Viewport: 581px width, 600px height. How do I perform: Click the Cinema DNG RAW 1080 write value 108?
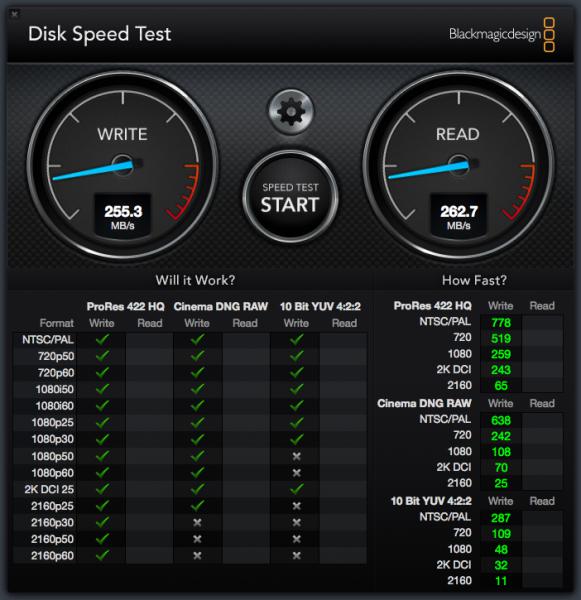tap(501, 452)
